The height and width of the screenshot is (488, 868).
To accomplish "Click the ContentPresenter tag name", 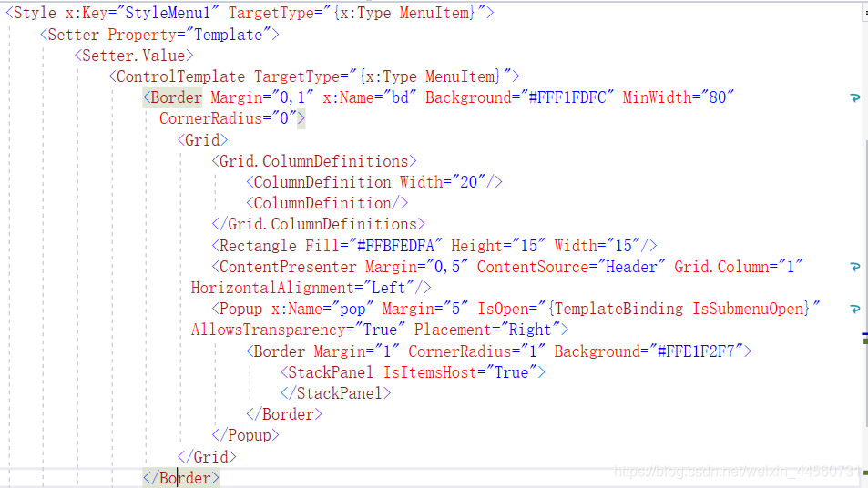I will tap(288, 268).
